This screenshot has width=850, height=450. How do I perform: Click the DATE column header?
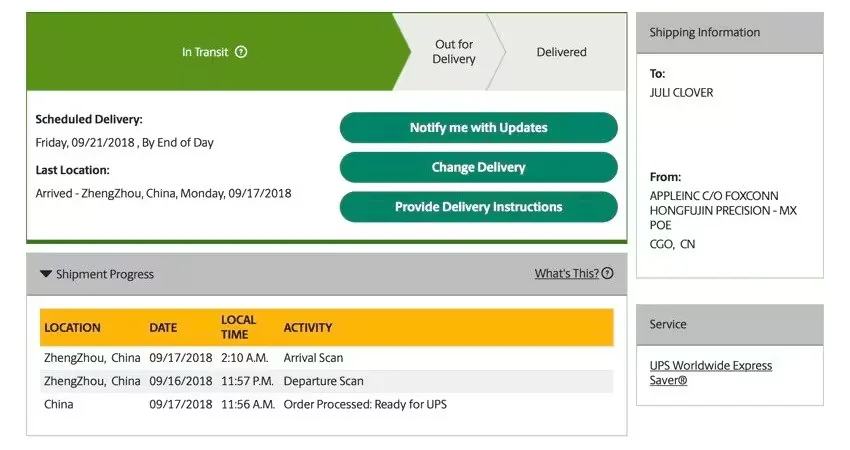(x=163, y=328)
